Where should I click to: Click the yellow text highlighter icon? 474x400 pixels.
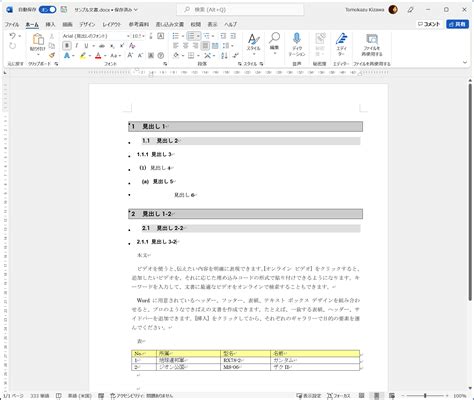[x=83, y=56]
